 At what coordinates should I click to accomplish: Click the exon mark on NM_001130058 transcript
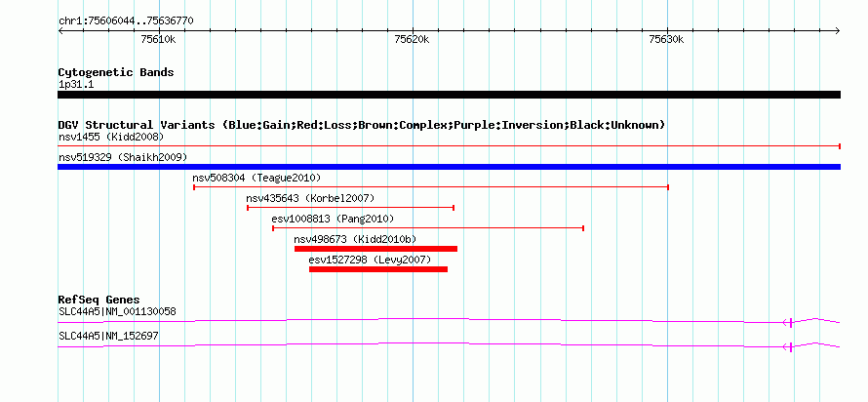tap(791, 323)
